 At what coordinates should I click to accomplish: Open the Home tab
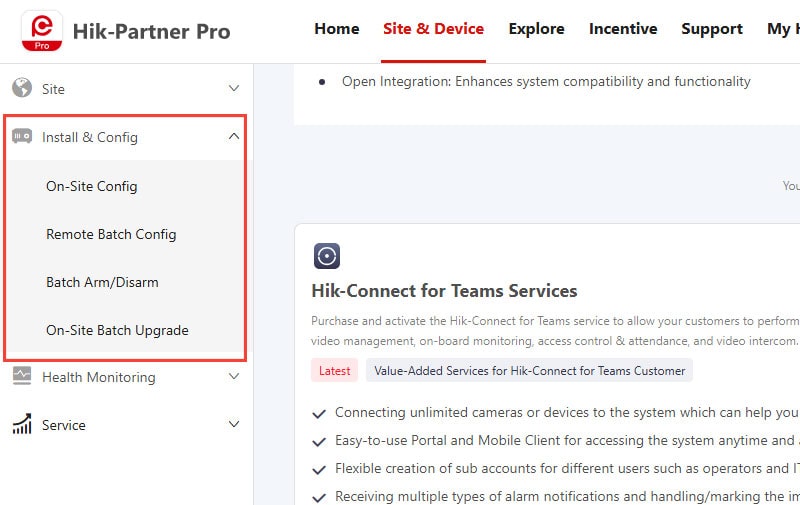(337, 29)
